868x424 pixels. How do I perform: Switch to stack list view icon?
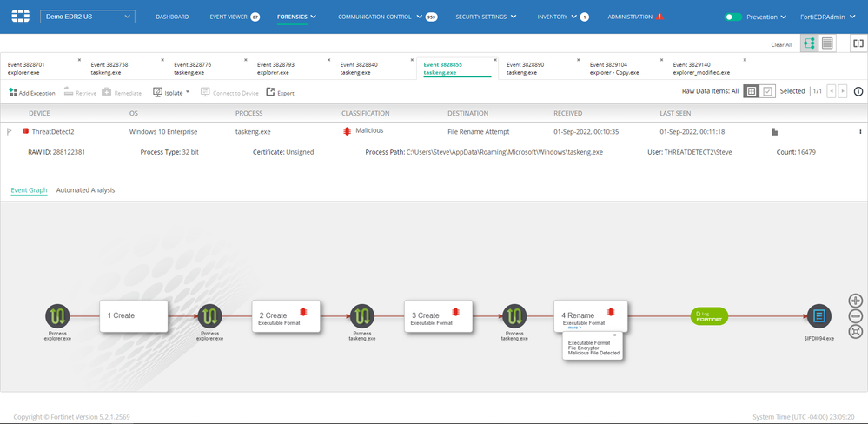827,43
